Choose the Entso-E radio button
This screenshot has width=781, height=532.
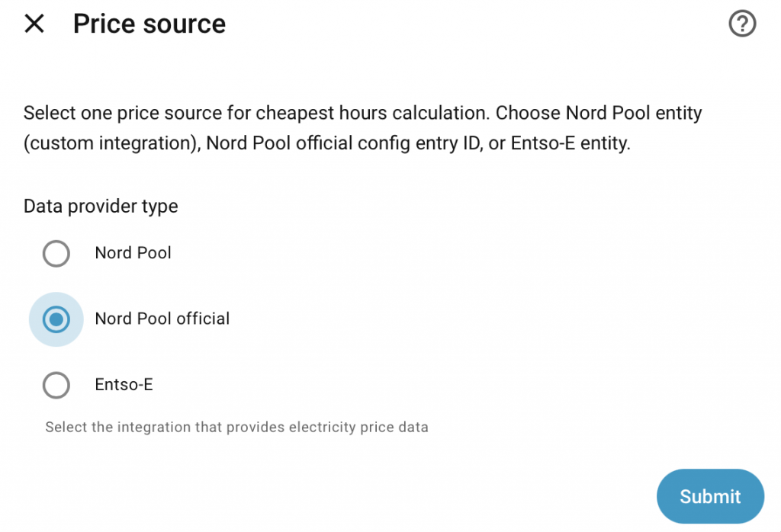[x=56, y=386]
